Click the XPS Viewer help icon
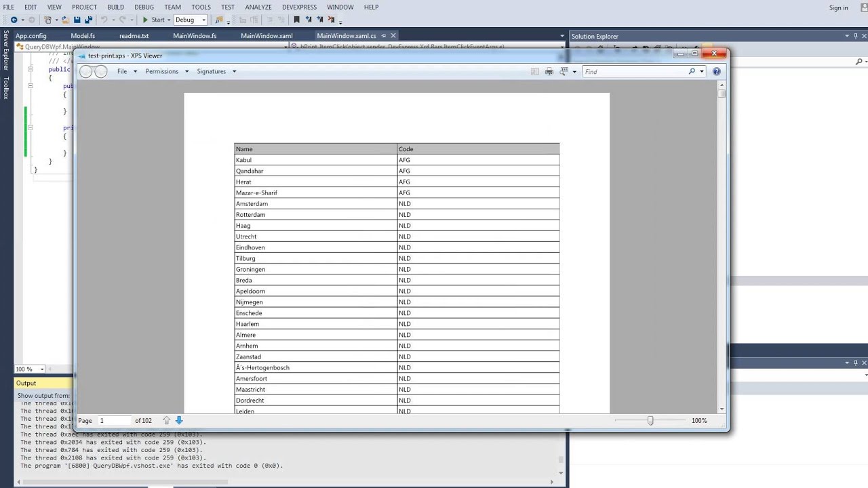This screenshot has width=868, height=488. (717, 71)
